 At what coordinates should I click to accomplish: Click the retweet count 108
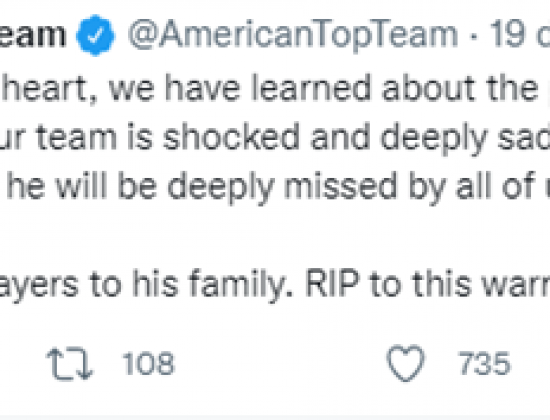(148, 364)
